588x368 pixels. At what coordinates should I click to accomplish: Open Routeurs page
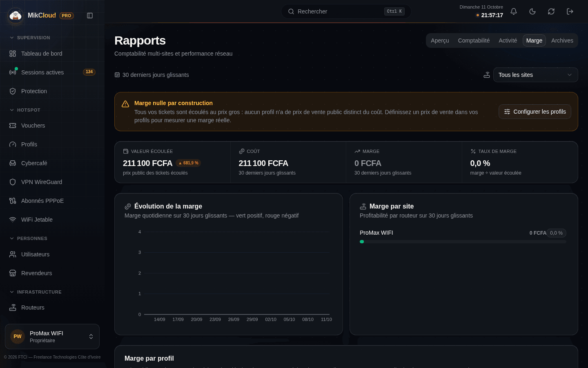coord(52,307)
